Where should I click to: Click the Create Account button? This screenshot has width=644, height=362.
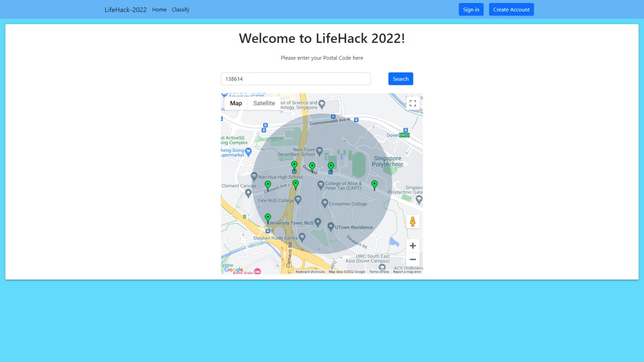(511, 10)
